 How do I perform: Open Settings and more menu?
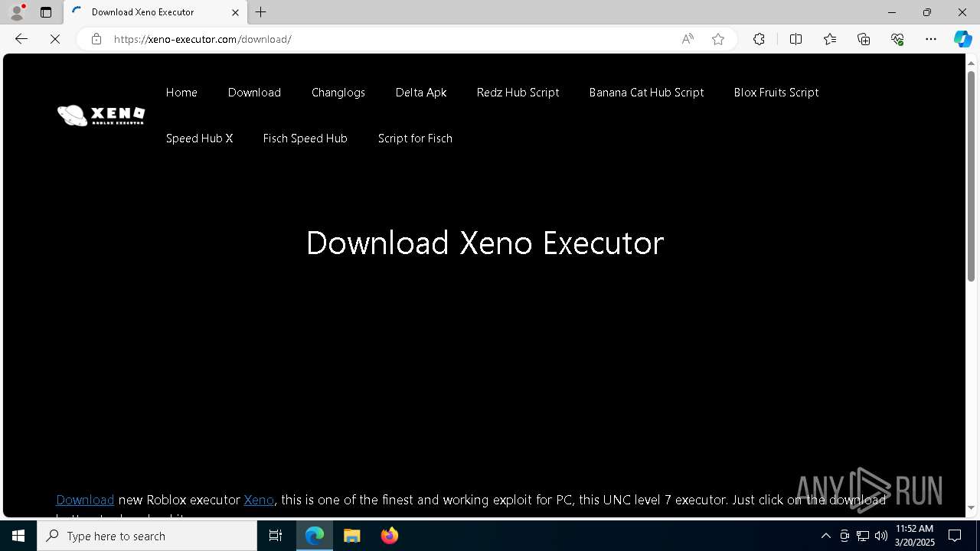pyautogui.click(x=931, y=39)
